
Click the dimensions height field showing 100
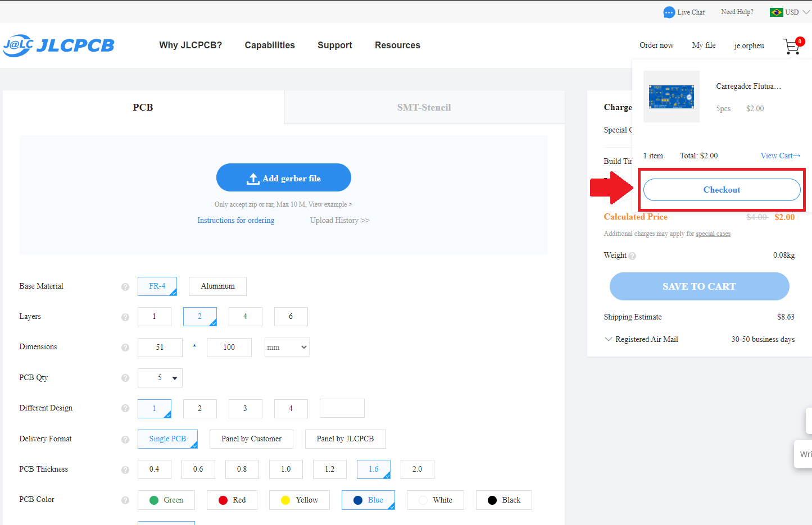pos(229,348)
